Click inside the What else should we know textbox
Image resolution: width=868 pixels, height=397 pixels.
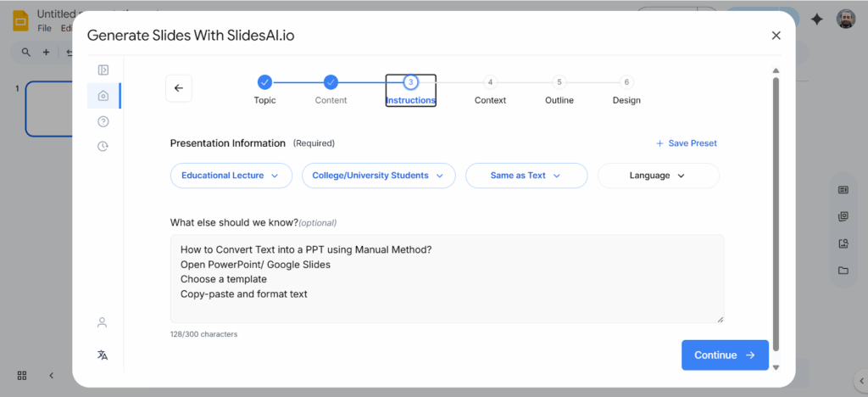click(447, 278)
